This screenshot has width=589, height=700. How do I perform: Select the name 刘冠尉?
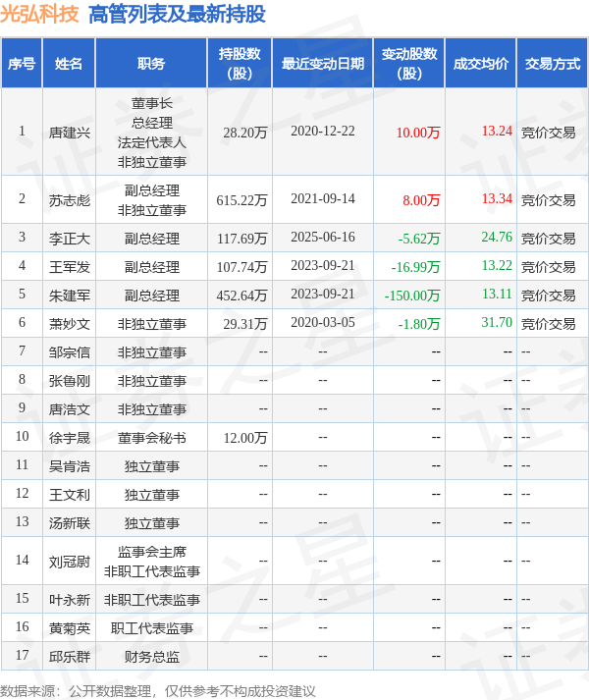point(70,562)
